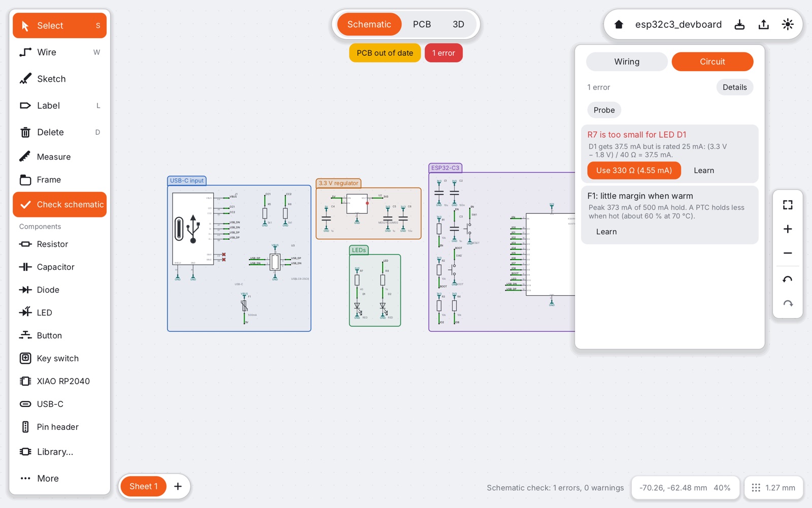Select the Measure tool
812x508 pixels.
point(59,156)
